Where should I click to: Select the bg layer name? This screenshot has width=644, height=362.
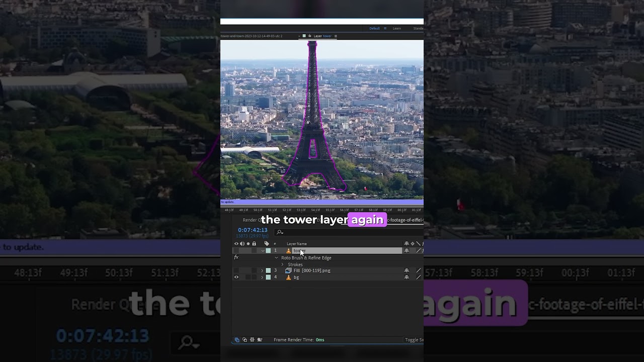tap(296, 278)
